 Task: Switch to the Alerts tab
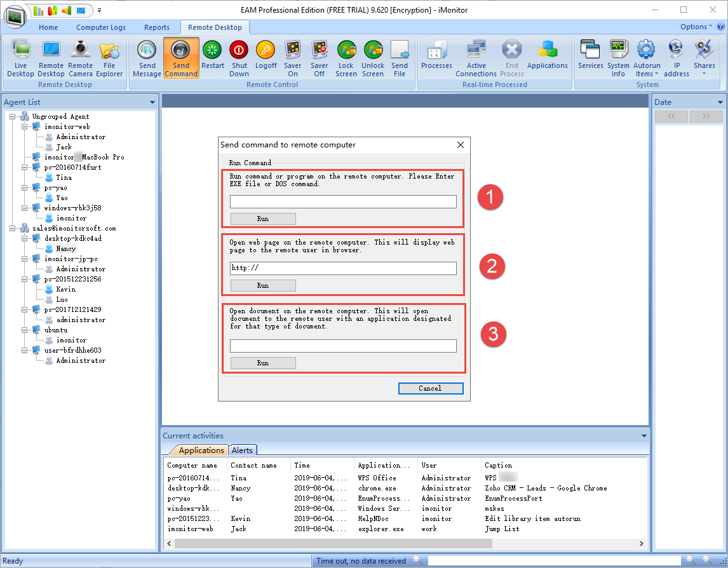[x=242, y=450]
